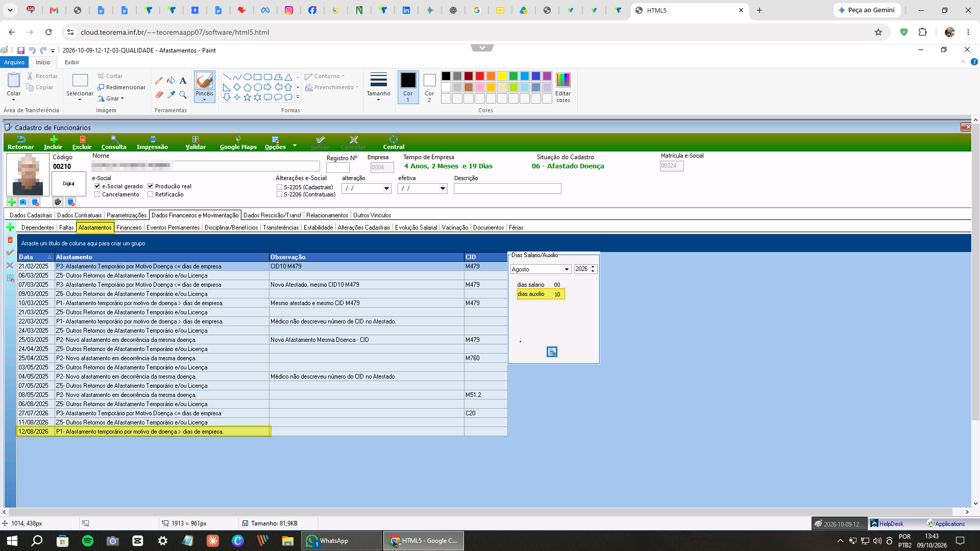Open the Agosto month dropdown

pyautogui.click(x=567, y=269)
